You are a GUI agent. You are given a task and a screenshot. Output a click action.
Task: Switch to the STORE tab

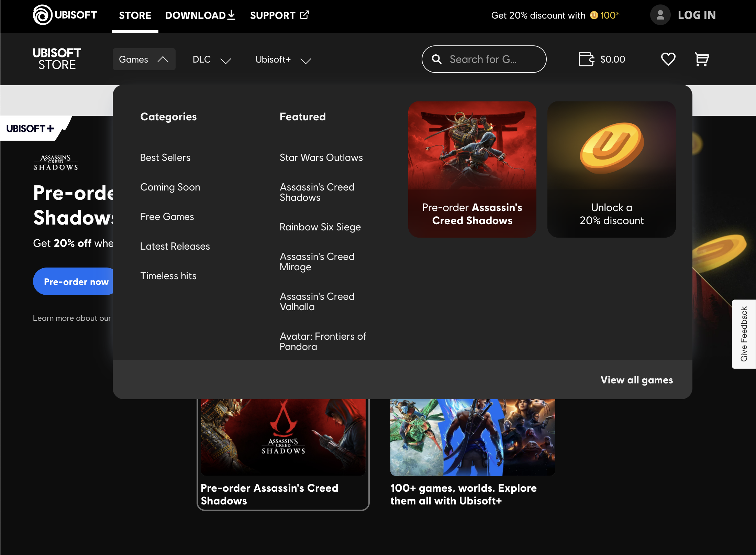135,15
